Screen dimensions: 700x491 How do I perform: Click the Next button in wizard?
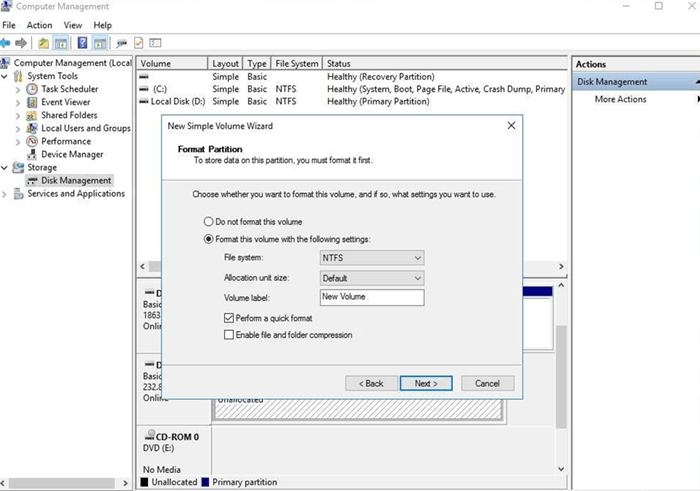[x=426, y=383]
